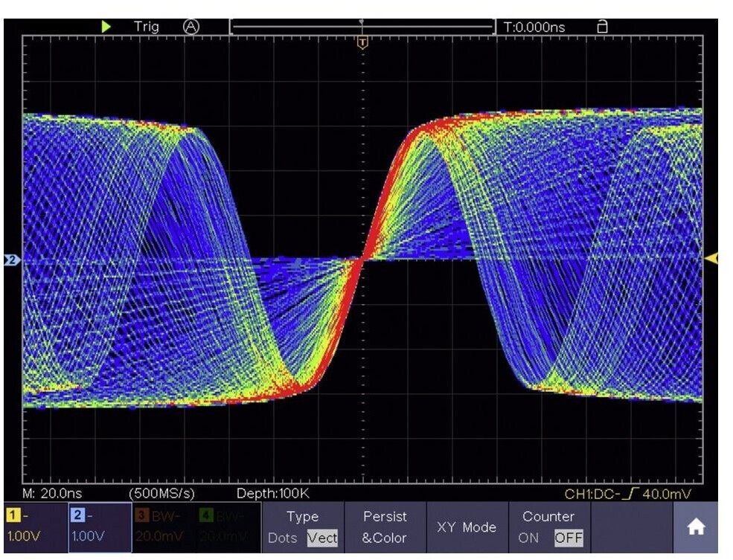This screenshot has height=560, width=733.
Task: Click the yellow trigger level arrow on right edge
Action: pos(711,258)
